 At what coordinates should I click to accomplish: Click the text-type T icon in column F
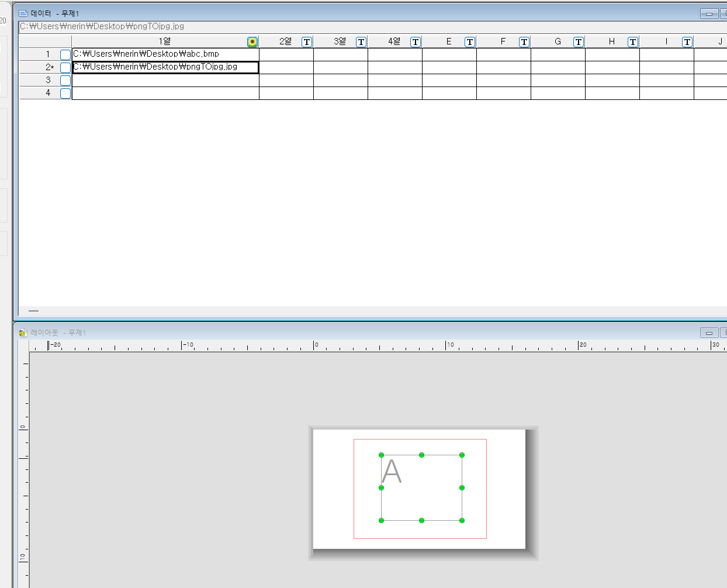click(524, 42)
